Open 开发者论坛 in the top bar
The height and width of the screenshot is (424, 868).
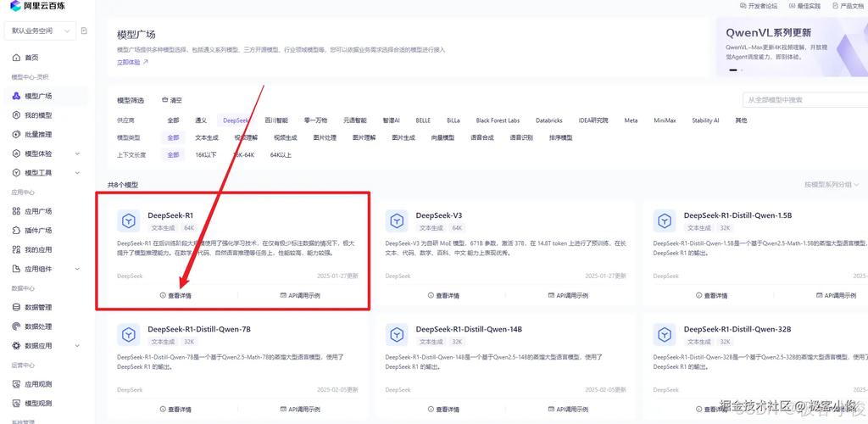tap(759, 6)
